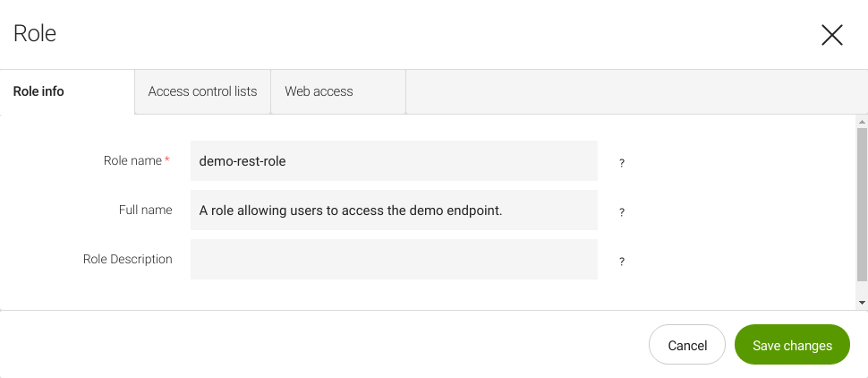Click the Role Description label
This screenshot has width=868, height=378.
pyautogui.click(x=127, y=259)
